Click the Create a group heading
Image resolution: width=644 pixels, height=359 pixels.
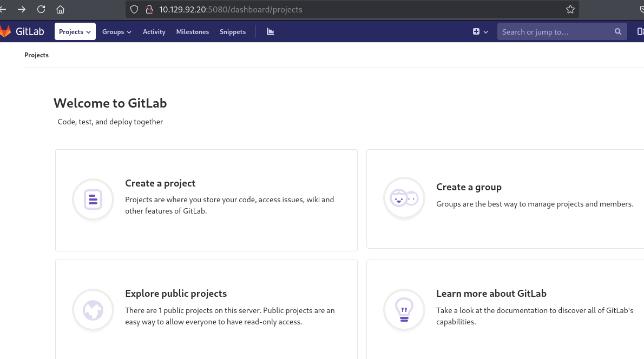[469, 187]
